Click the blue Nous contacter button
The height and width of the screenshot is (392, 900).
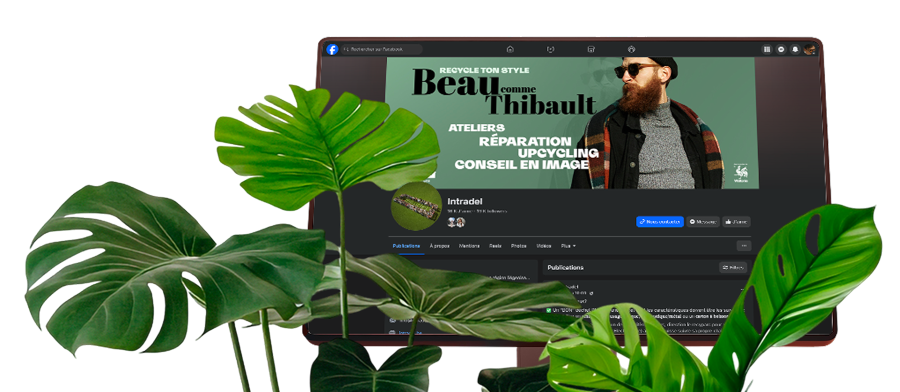[x=660, y=222]
